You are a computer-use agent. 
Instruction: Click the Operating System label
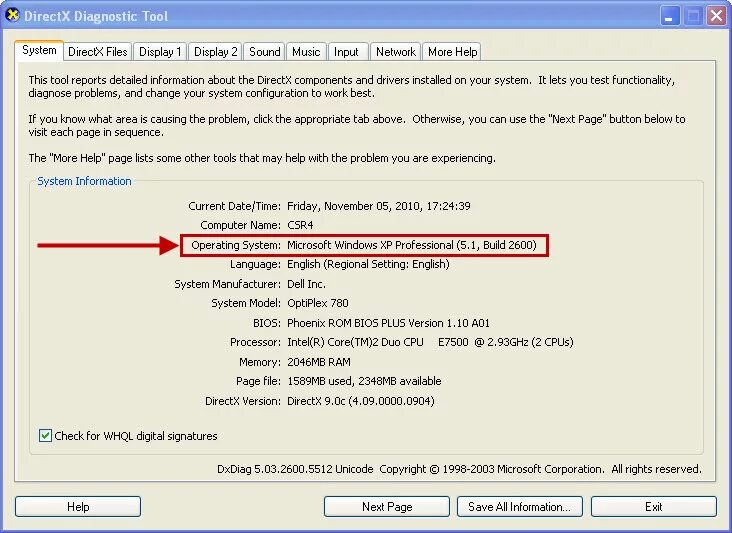(236, 245)
